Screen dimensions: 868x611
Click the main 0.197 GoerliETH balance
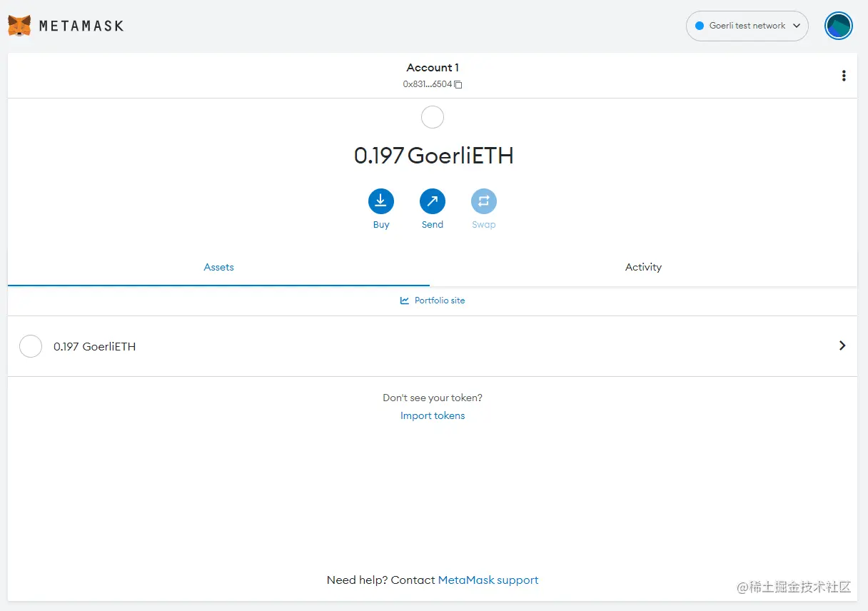click(x=433, y=156)
